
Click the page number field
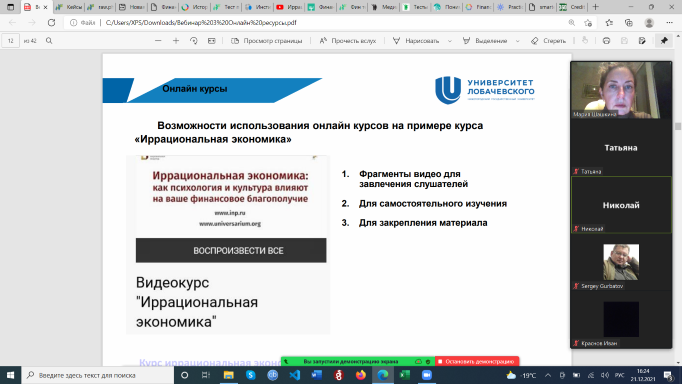10,40
